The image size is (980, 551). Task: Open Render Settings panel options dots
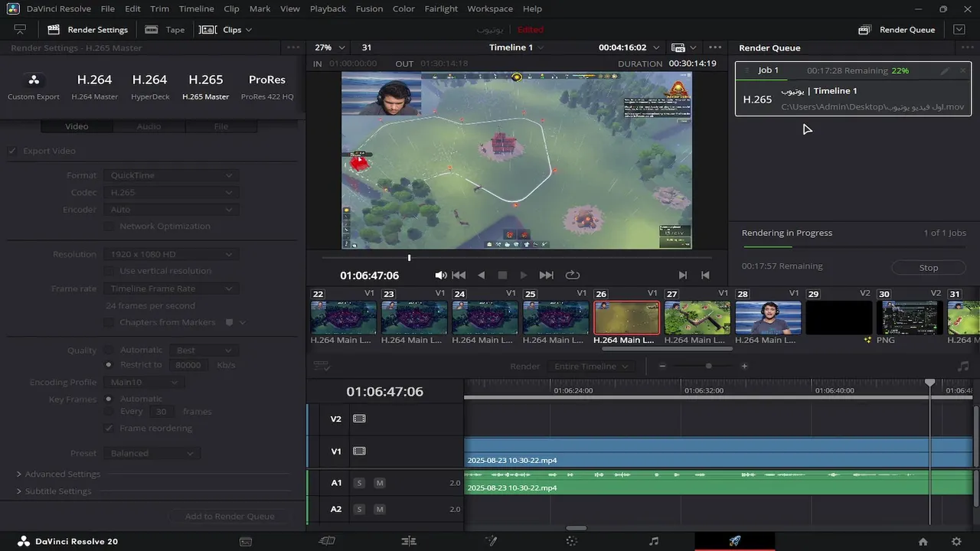293,47
